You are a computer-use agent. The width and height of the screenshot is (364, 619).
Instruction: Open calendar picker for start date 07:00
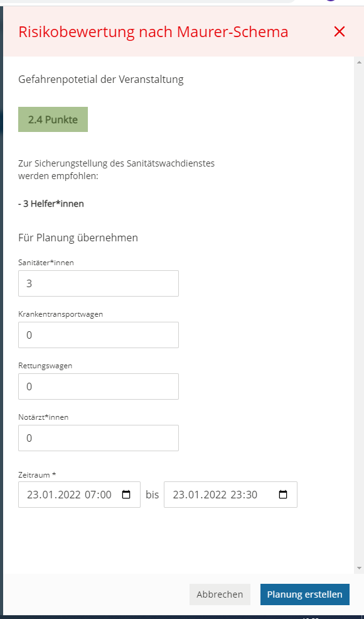click(126, 495)
